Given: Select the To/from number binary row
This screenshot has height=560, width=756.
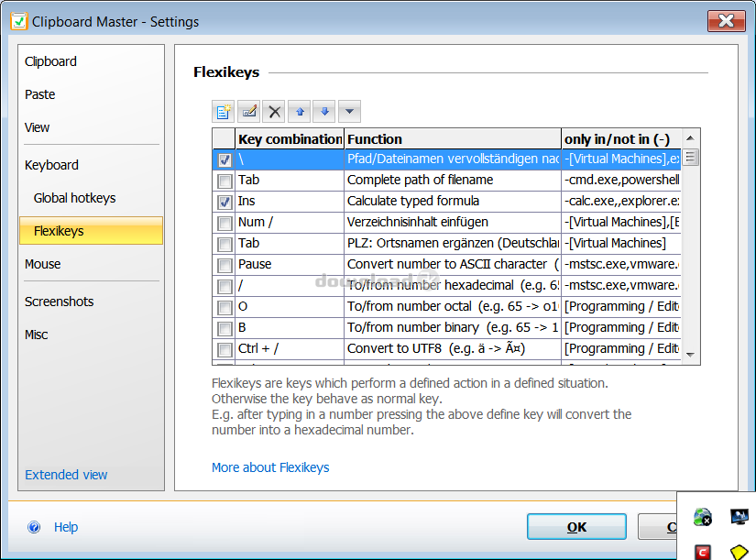Looking at the screenshot, I should 446,328.
